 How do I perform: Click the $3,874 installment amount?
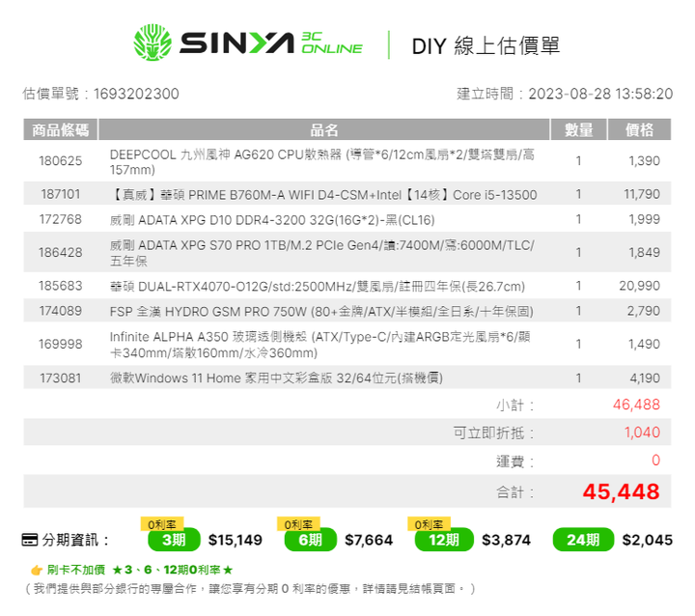506,540
